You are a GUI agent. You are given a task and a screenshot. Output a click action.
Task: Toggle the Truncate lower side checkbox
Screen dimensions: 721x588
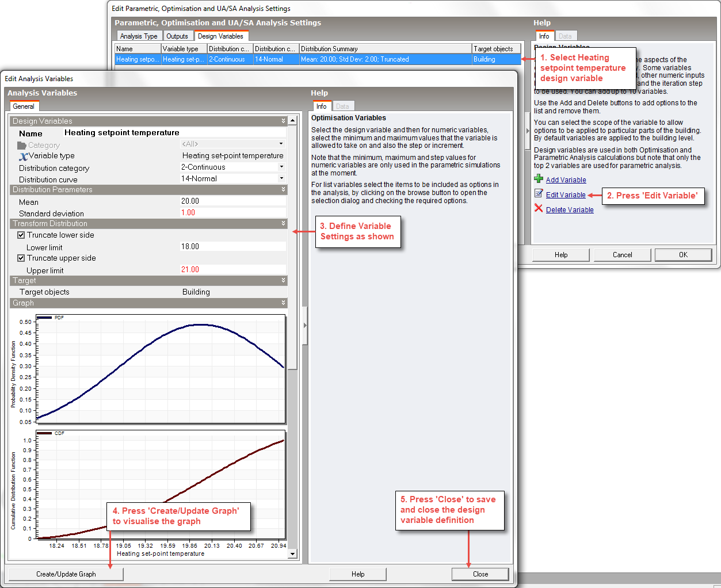click(21, 235)
